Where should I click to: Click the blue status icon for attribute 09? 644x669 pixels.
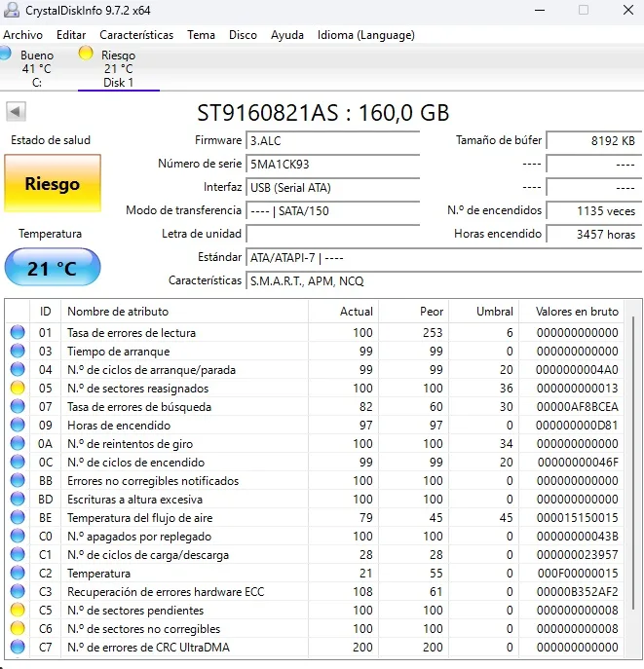(x=18, y=425)
